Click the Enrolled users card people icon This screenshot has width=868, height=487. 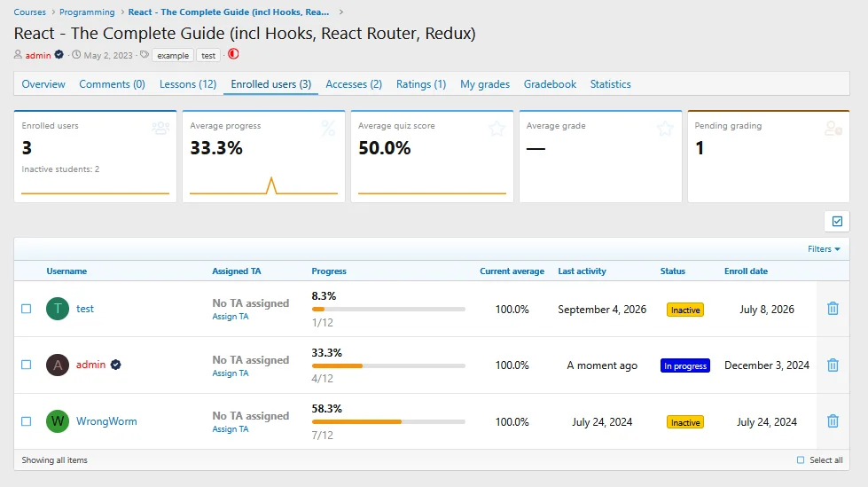(160, 128)
